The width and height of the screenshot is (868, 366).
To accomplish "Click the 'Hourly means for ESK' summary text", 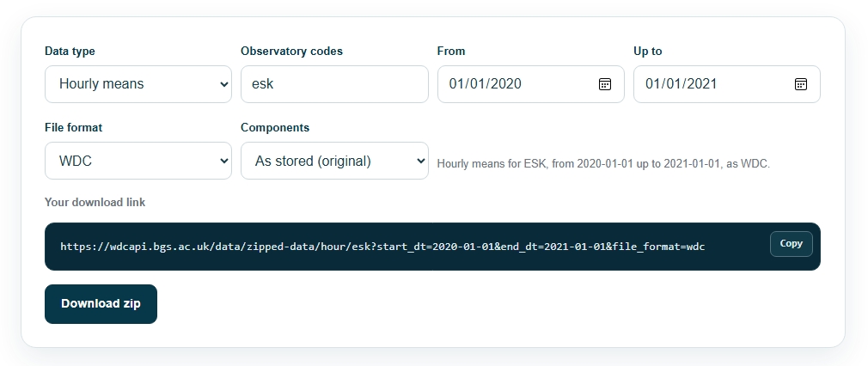I will coord(603,164).
